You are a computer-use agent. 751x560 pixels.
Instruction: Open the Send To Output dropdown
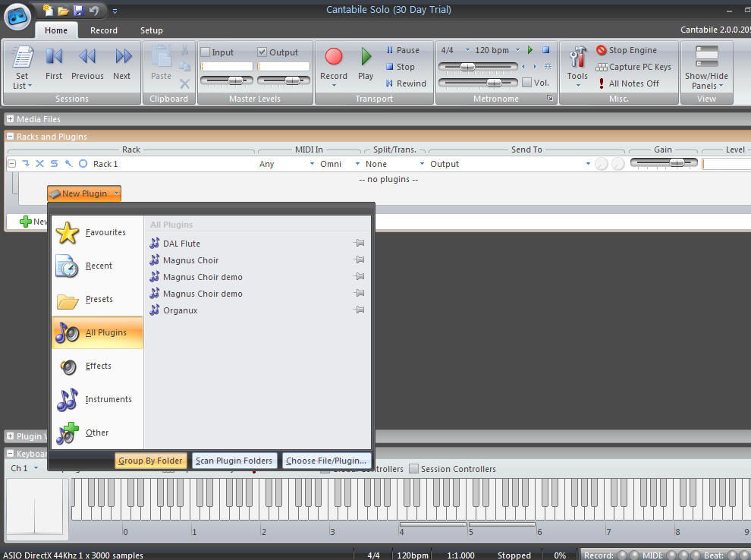click(588, 164)
